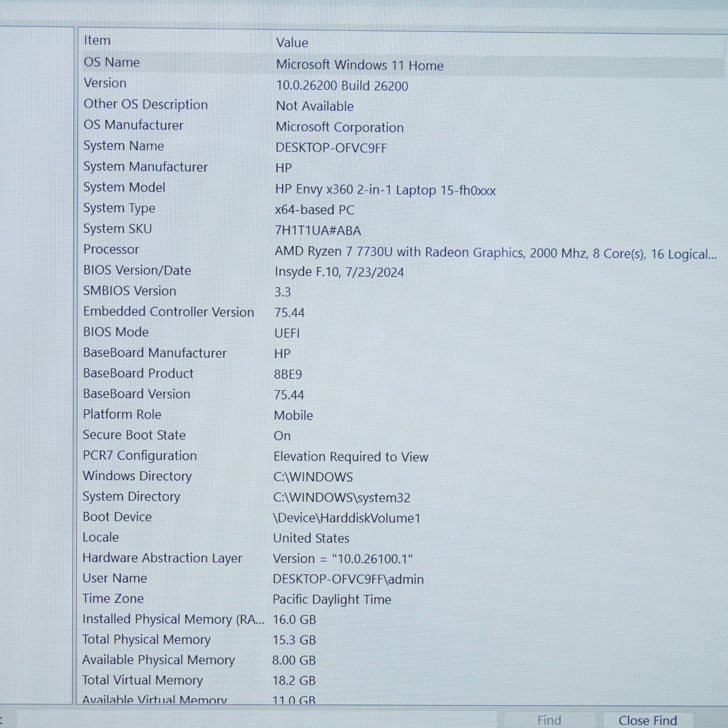Image resolution: width=728 pixels, height=728 pixels.
Task: Select the "x64-based PC" value
Action: [x=315, y=210]
